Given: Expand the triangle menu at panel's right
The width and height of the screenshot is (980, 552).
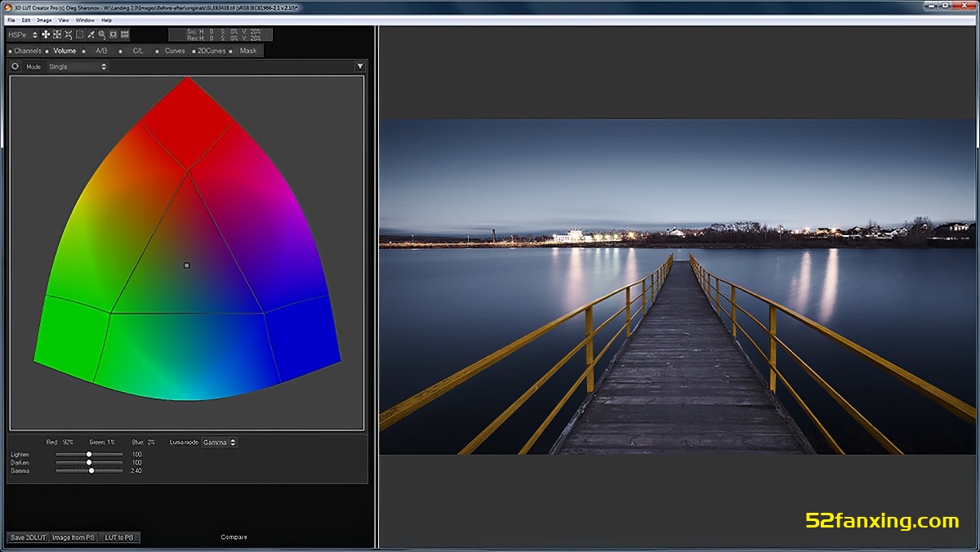Looking at the screenshot, I should pos(360,67).
